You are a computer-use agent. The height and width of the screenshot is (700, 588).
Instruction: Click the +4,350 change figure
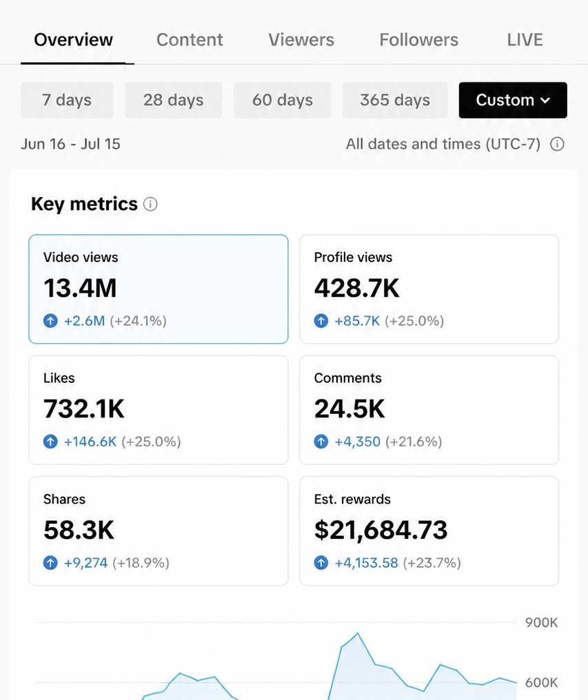(x=358, y=442)
